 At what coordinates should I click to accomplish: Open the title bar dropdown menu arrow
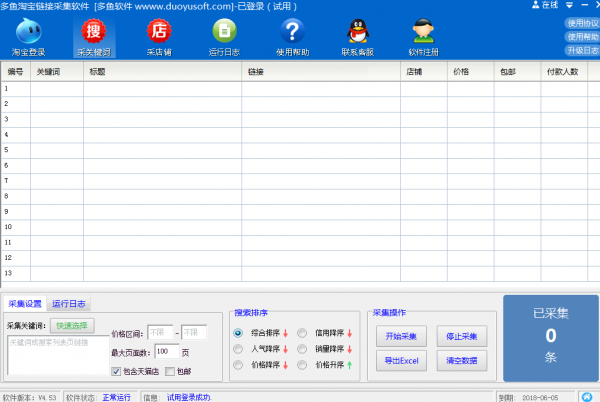[569, 5]
